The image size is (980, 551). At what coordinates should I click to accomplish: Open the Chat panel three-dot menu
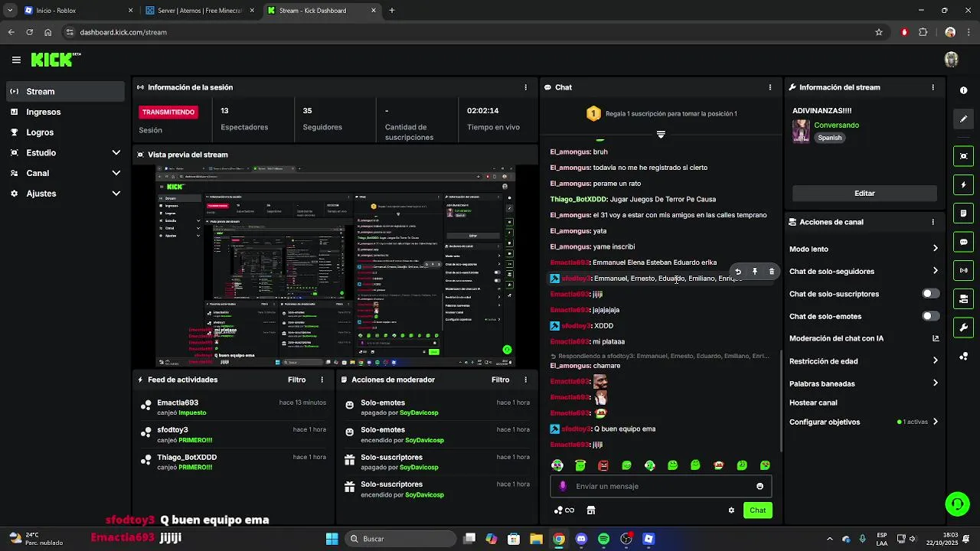coord(770,87)
